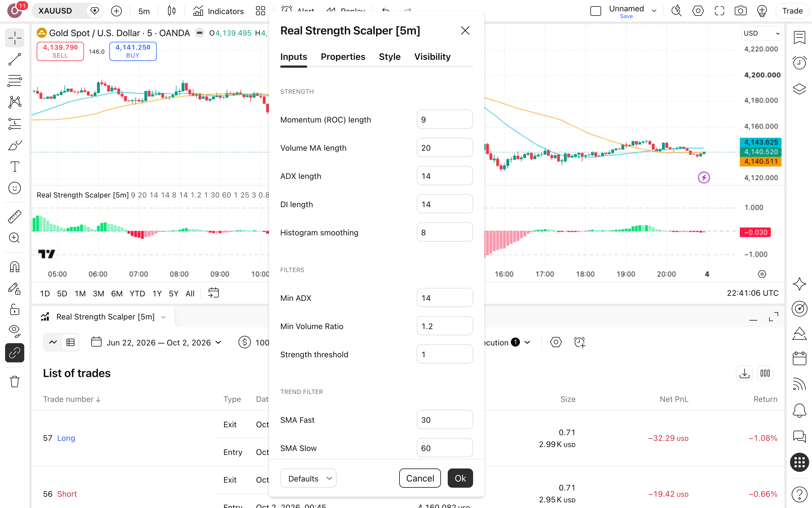
Task: Toggle hide all drawings eye icon
Action: pyautogui.click(x=14, y=331)
